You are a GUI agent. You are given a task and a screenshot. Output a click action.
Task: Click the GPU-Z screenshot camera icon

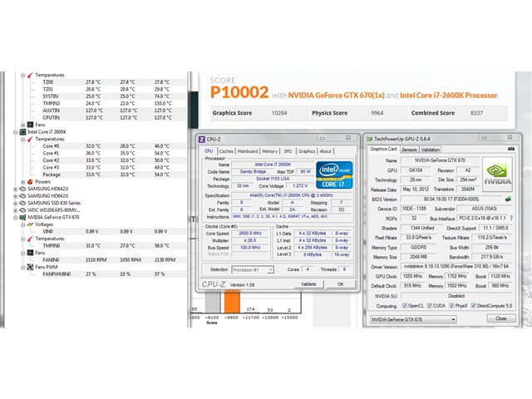[511, 149]
